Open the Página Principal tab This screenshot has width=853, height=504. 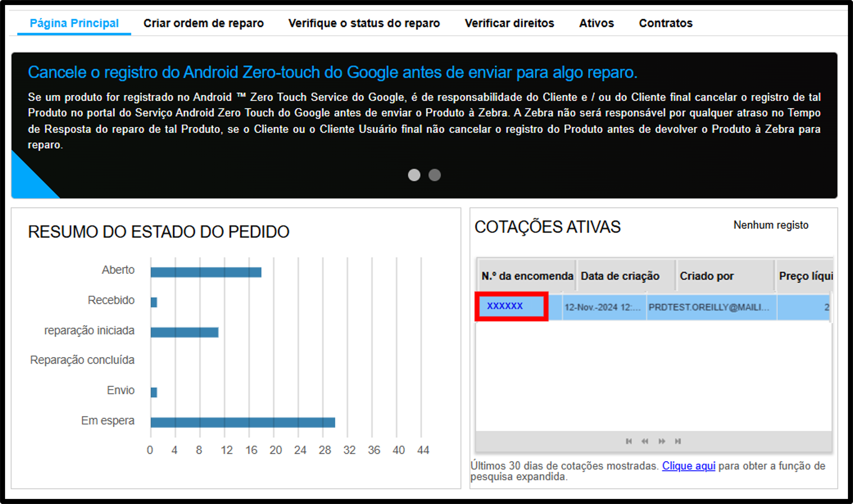[74, 23]
